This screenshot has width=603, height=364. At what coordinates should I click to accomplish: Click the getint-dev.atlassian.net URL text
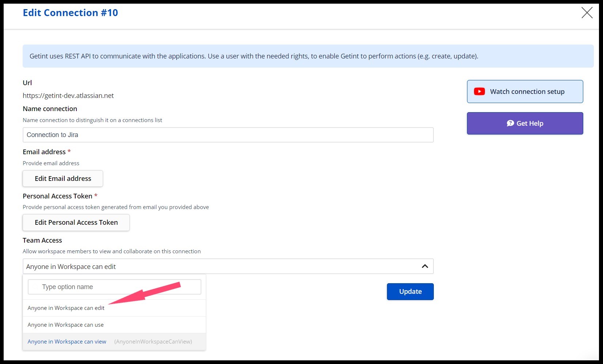pos(68,96)
